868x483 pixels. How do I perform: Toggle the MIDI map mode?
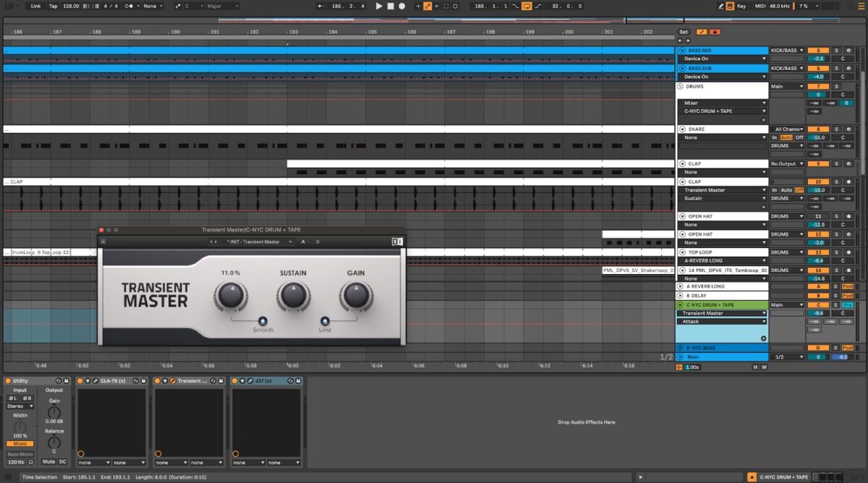[x=759, y=6]
